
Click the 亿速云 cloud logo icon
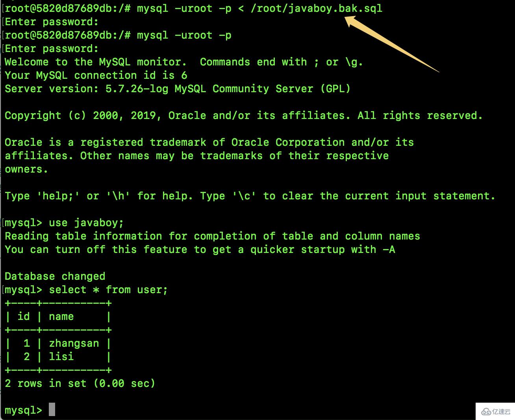486,412
